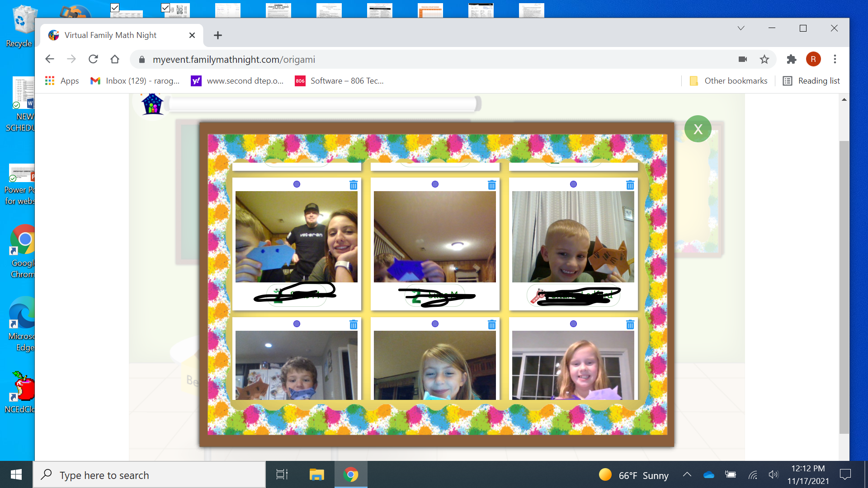Open Chrome extensions puzzle icon
The width and height of the screenshot is (868, 488).
791,59
